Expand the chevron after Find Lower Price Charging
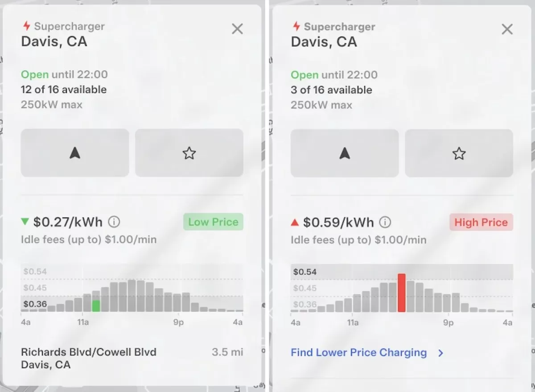 [x=440, y=353]
